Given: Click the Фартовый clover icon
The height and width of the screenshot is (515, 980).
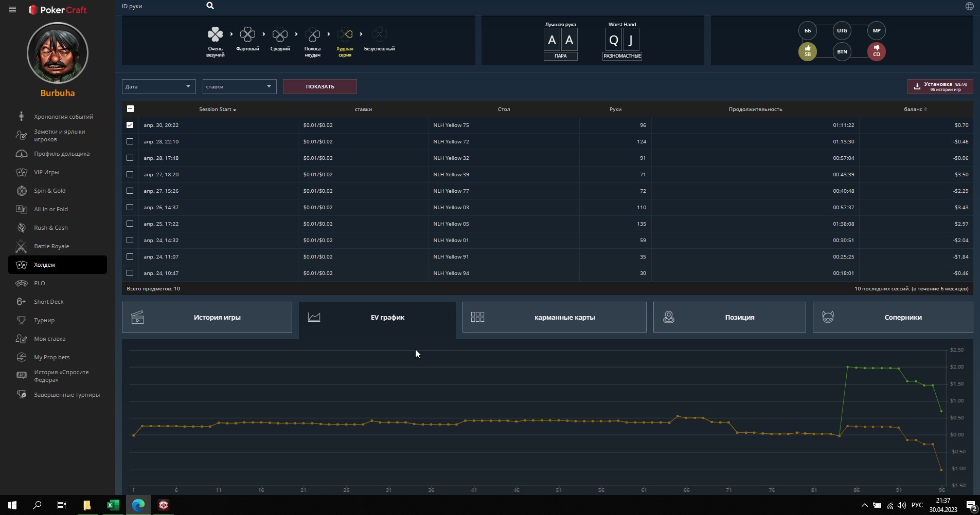Looking at the screenshot, I should [x=247, y=34].
